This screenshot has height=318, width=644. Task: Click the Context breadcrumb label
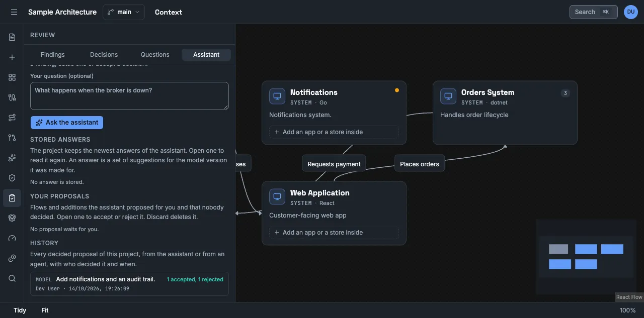pyautogui.click(x=169, y=12)
